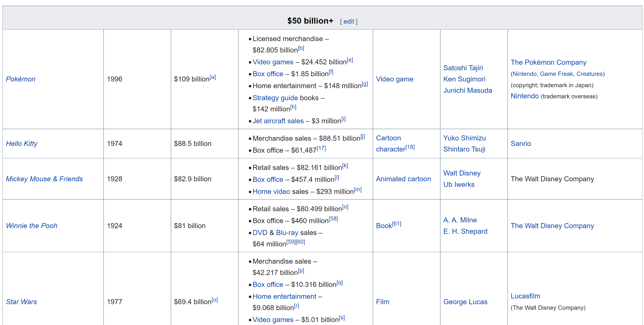Click Walt Disney Company text in Mickey row
This screenshot has width=644, height=325.
click(x=552, y=179)
